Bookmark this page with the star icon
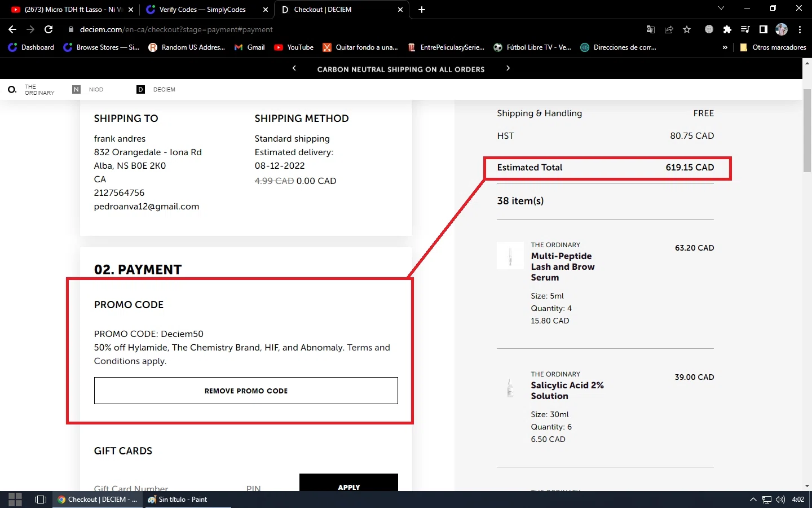This screenshot has width=812, height=508. [x=687, y=29]
